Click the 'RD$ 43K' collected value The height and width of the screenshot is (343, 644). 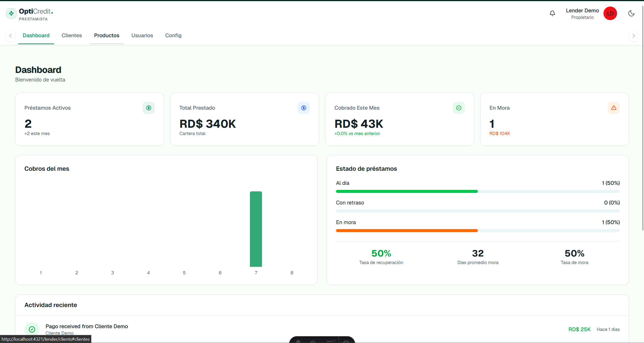[x=359, y=124]
